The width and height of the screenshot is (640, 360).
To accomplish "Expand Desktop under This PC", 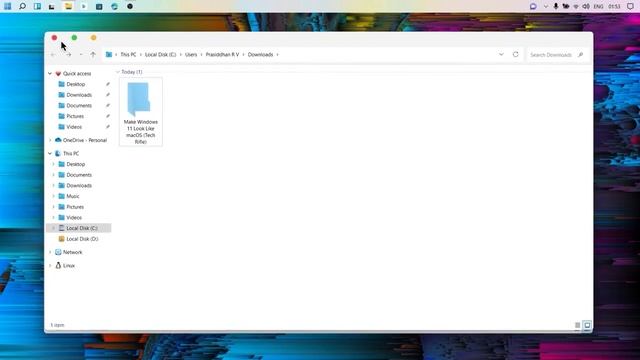I will (x=53, y=164).
